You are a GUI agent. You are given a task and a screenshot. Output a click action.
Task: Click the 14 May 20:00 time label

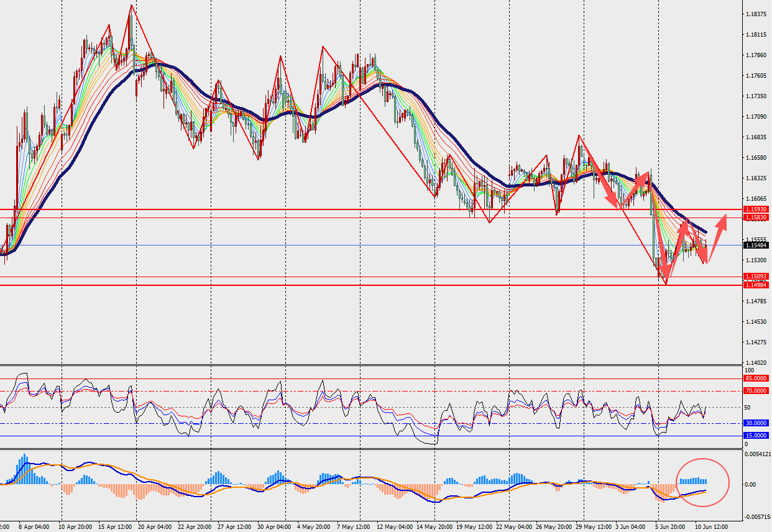click(433, 526)
